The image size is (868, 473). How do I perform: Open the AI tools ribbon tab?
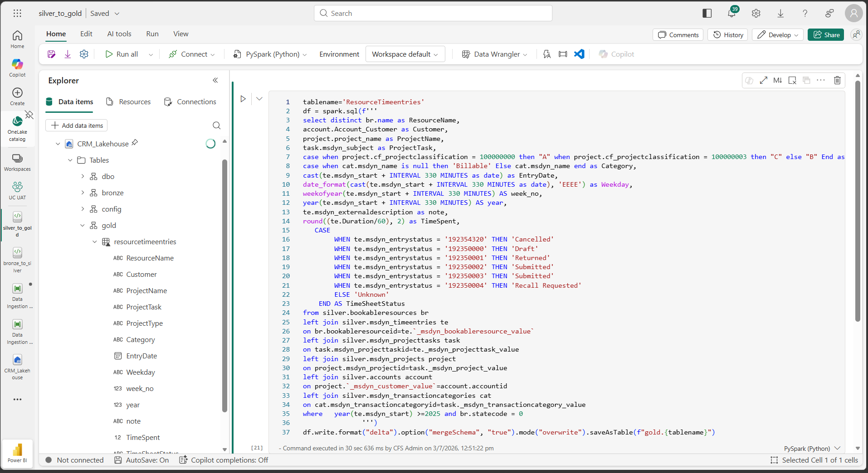pos(119,34)
